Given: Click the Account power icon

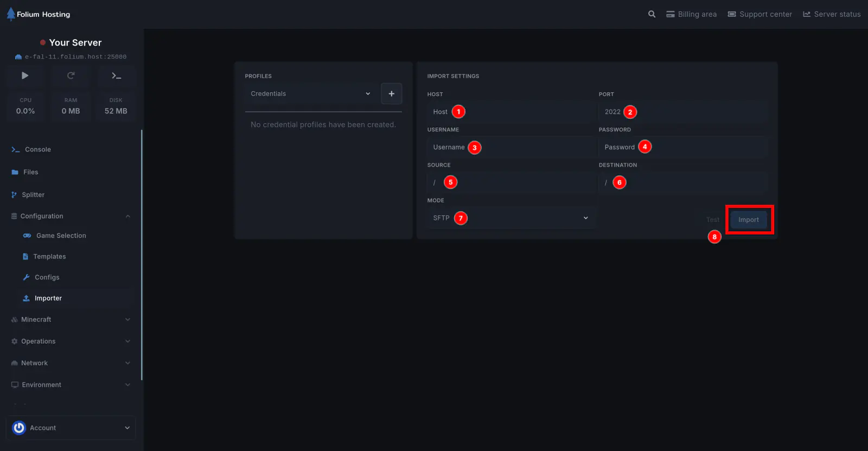Looking at the screenshot, I should point(19,428).
